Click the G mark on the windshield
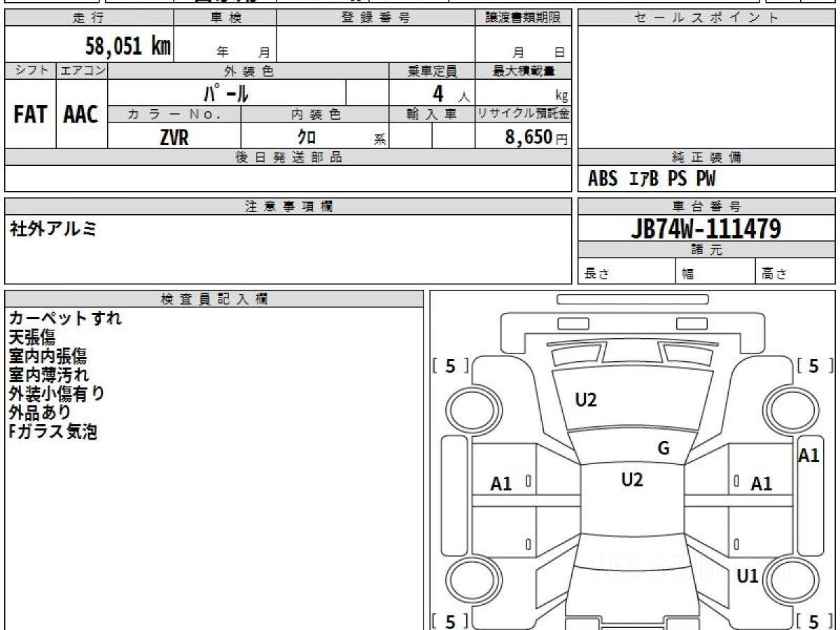Screen dimensions: 840x630 pyautogui.click(x=664, y=449)
